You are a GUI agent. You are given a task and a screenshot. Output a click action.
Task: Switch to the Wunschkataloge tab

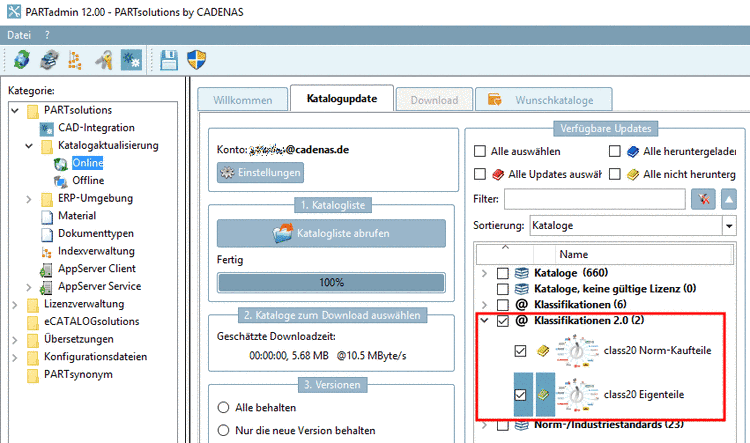[x=544, y=100]
